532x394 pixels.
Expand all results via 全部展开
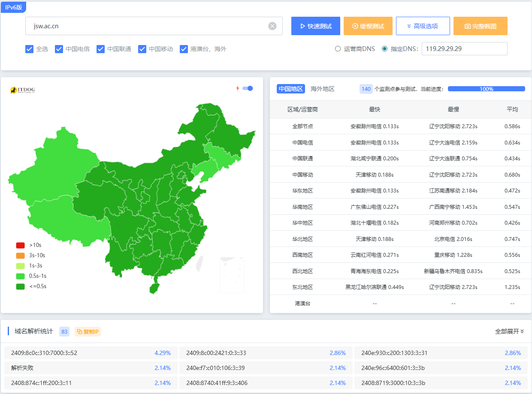[509, 331]
